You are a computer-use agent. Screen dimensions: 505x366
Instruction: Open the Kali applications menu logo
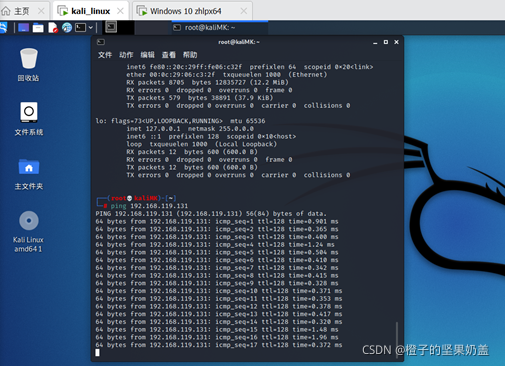(3, 27)
